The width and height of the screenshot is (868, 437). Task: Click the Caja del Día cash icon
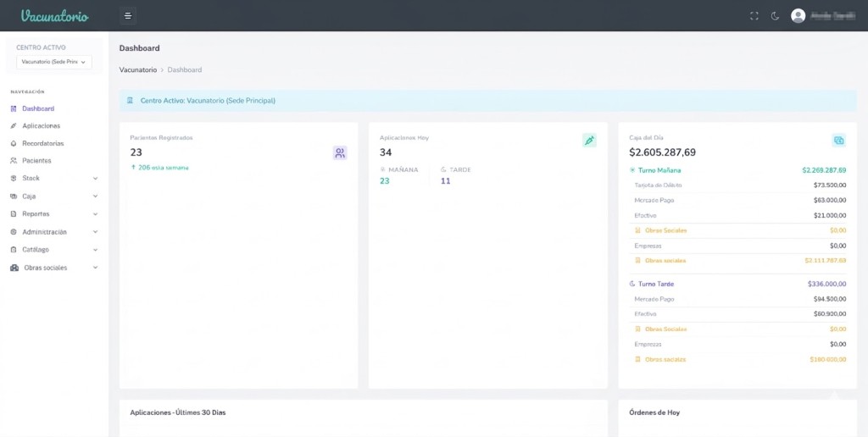pos(838,140)
